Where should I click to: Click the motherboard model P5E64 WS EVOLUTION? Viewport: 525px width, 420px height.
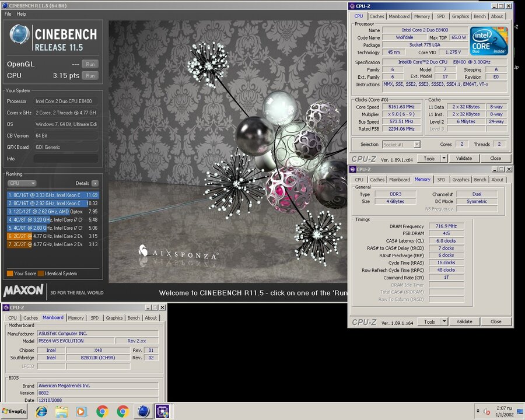click(x=76, y=341)
